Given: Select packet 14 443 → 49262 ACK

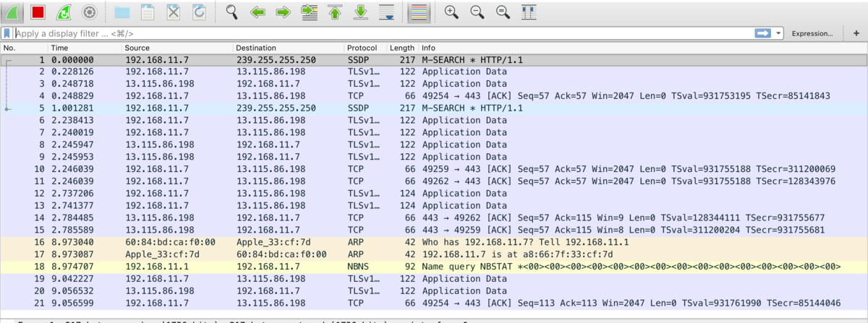Looking at the screenshot, I should [434, 218].
